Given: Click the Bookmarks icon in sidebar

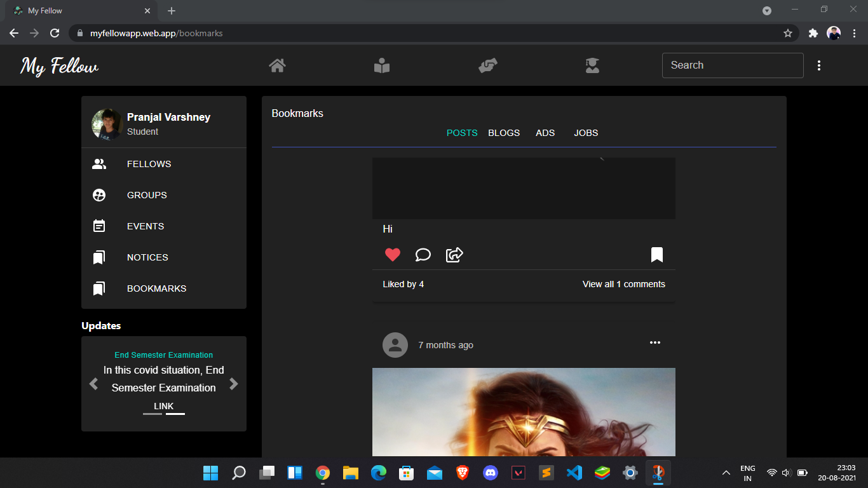Looking at the screenshot, I should coord(99,288).
